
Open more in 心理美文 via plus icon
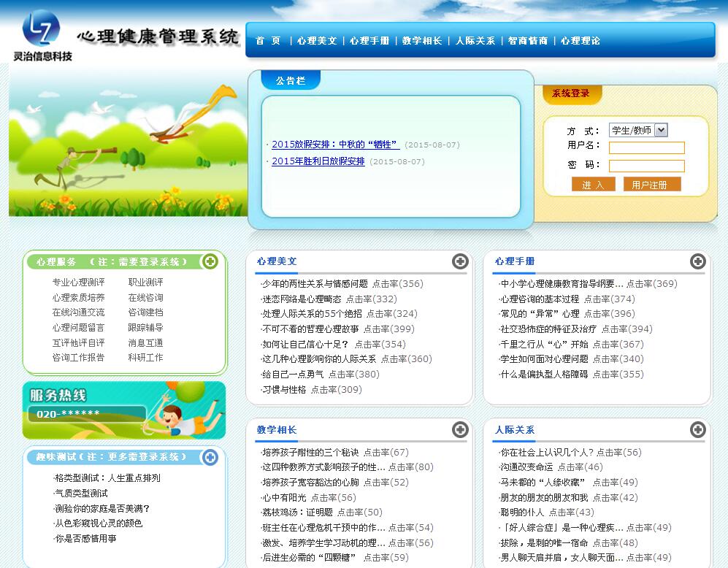[x=460, y=261]
